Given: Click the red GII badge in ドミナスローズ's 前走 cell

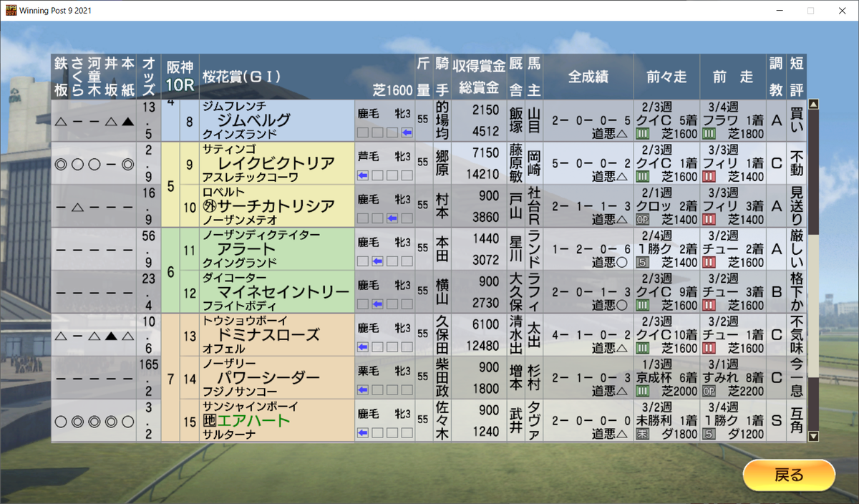Looking at the screenshot, I should (x=709, y=348).
